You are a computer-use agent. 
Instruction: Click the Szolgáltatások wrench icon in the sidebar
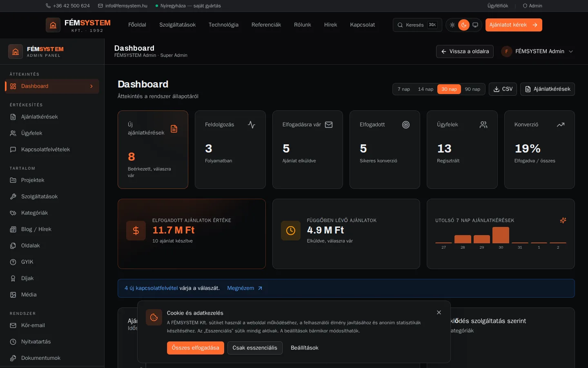pos(13,197)
